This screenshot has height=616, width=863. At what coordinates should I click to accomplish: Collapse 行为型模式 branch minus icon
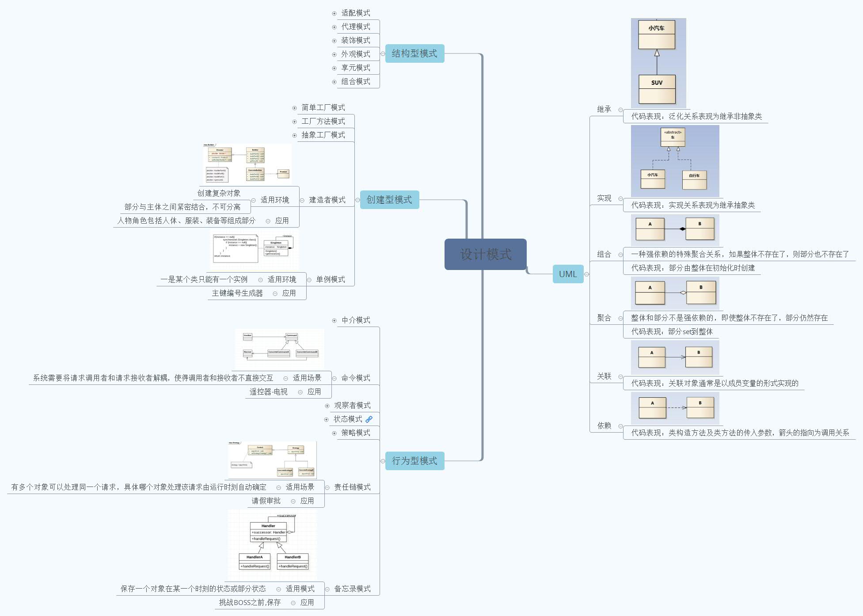[x=383, y=461]
